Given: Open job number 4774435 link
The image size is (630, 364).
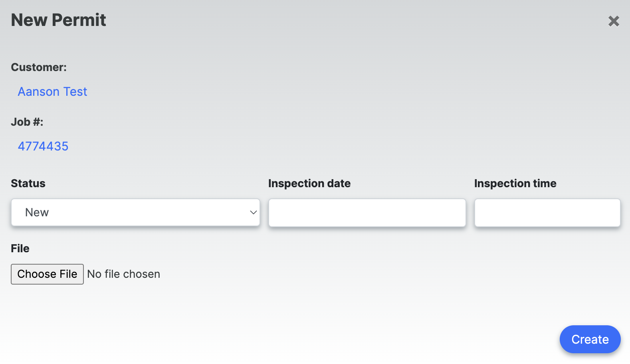Looking at the screenshot, I should [x=43, y=146].
